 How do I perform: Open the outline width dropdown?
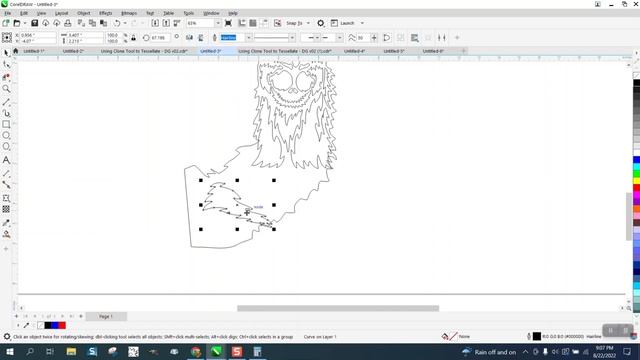pos(249,38)
